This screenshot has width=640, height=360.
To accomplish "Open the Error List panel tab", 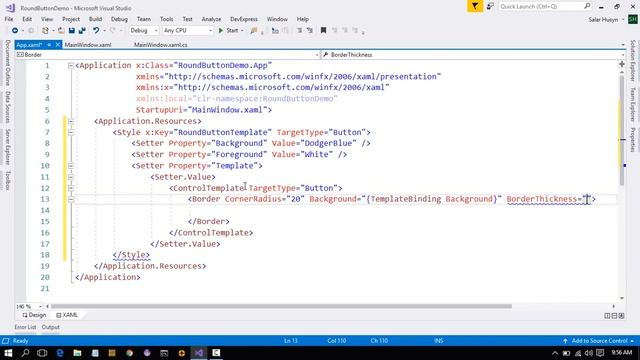I will [25, 327].
